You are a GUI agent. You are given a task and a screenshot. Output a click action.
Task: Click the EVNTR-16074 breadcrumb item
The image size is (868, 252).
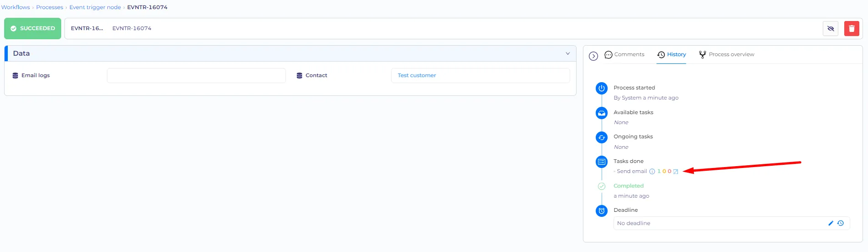147,7
